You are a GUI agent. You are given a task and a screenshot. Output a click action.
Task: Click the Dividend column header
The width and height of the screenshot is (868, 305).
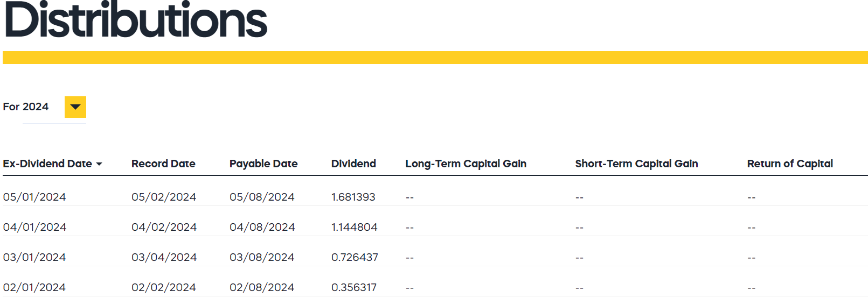(x=353, y=164)
